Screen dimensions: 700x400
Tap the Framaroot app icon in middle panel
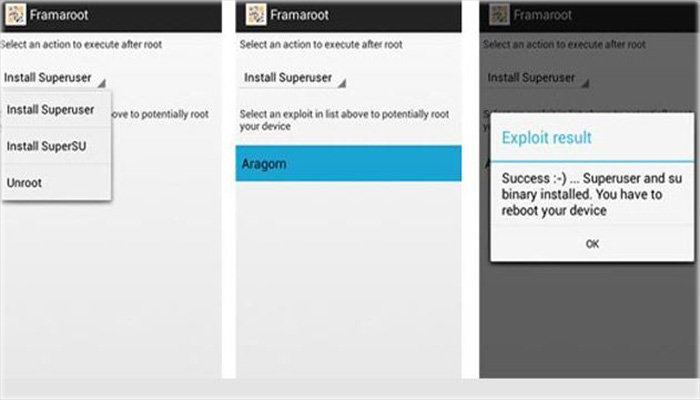256,15
